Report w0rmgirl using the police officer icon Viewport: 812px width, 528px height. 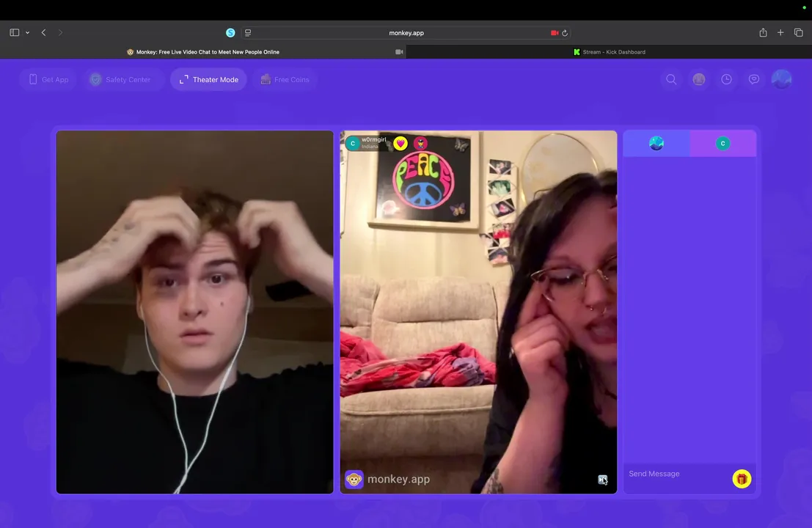420,144
